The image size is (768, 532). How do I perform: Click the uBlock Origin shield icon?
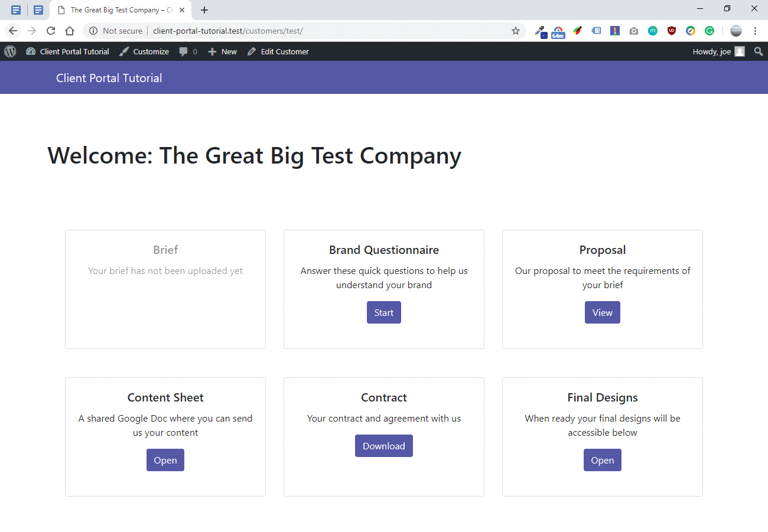click(x=672, y=30)
